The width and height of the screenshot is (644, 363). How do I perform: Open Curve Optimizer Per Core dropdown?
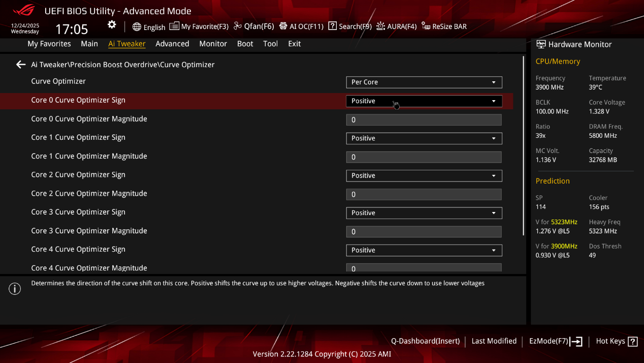click(424, 82)
